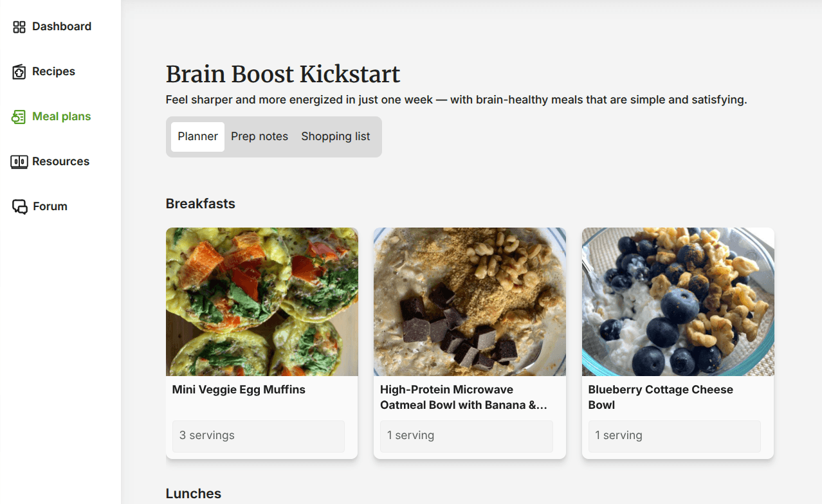
Task: Click the 1 serving field under blueberry bowl
Action: [674, 435]
